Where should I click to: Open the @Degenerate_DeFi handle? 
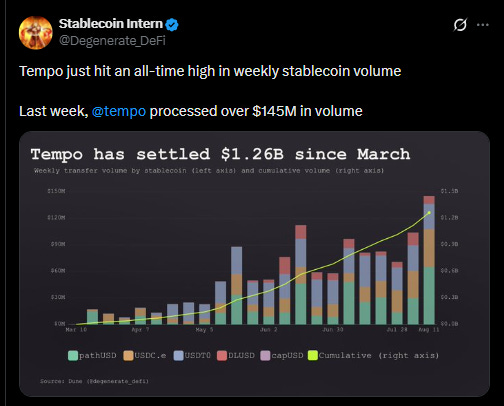pos(112,41)
